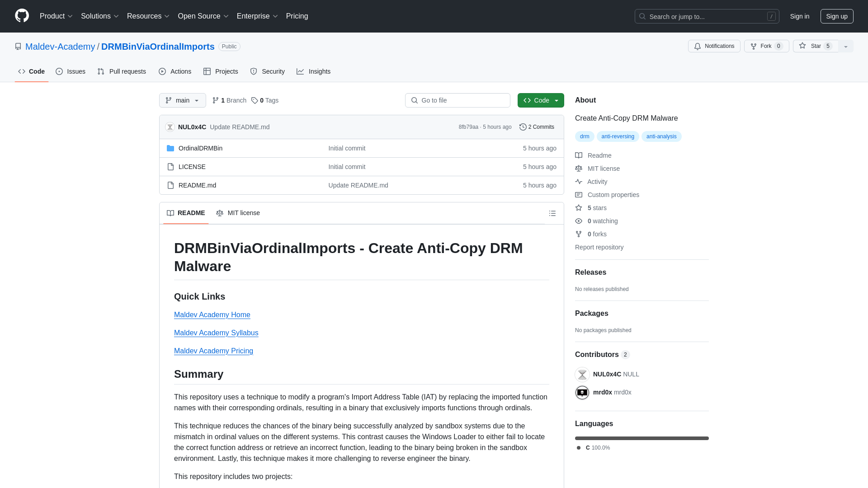The height and width of the screenshot is (488, 868).
Task: Open the Maldev-Academy organization link
Action: (60, 47)
